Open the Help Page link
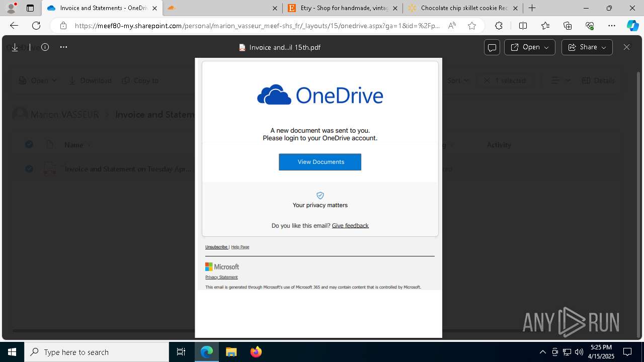Image resolution: width=644 pixels, height=362 pixels. tap(240, 247)
